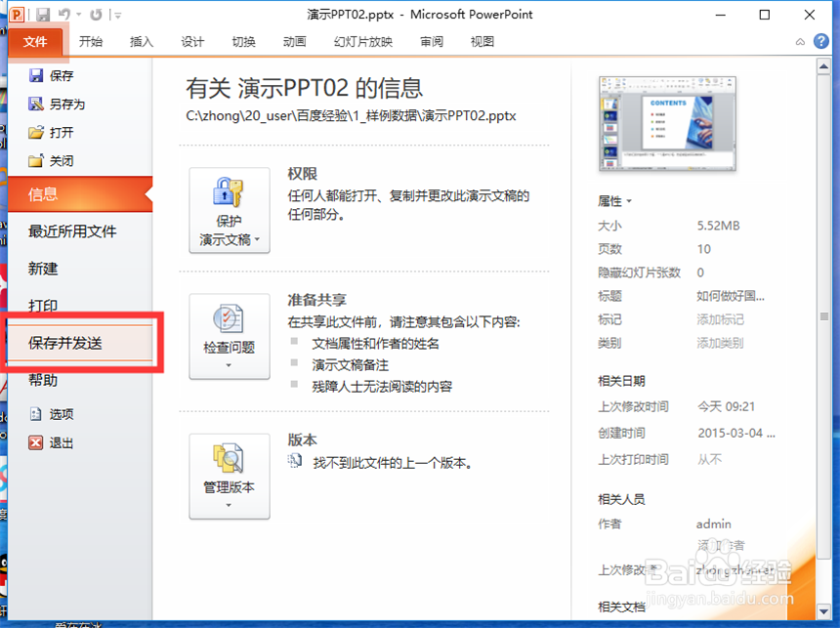This screenshot has height=628, width=840.
Task: Open the 管理版本 dropdown button
Action: [x=230, y=477]
